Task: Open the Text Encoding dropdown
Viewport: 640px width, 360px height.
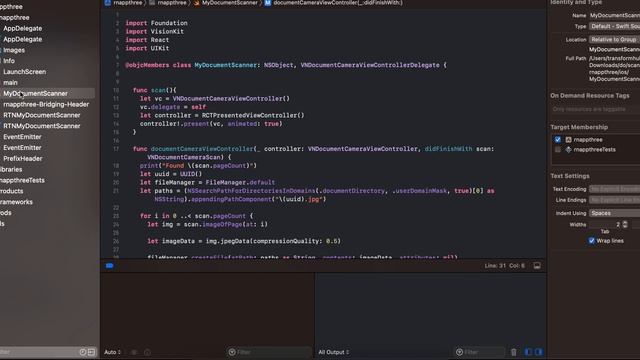Action: point(614,189)
